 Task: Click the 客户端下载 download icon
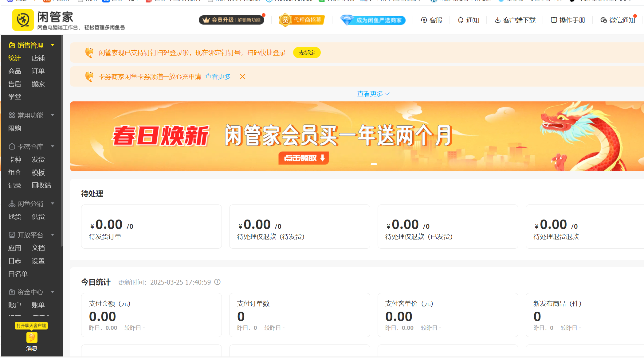[x=497, y=20]
